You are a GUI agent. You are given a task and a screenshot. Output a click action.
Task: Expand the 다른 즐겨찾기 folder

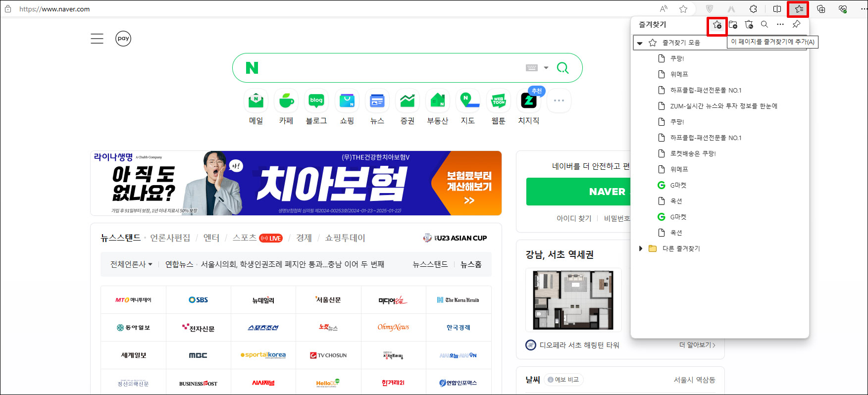[640, 248]
